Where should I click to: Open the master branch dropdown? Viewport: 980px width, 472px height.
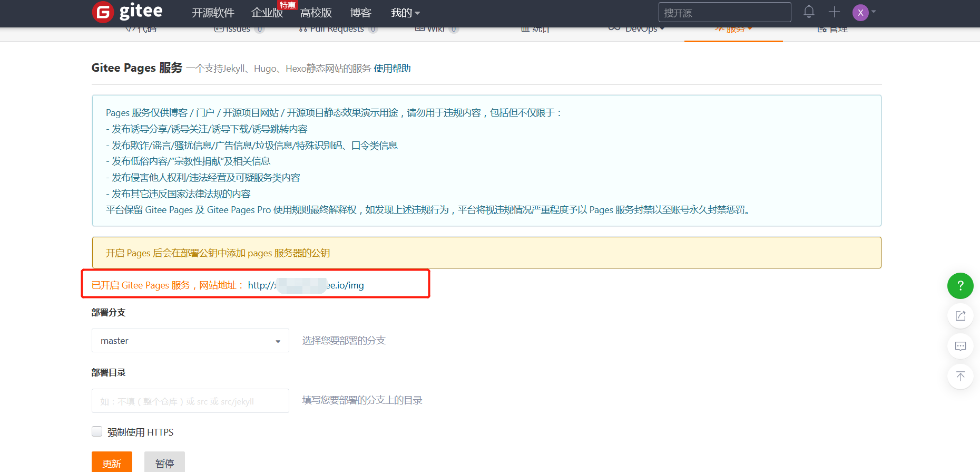(x=190, y=341)
